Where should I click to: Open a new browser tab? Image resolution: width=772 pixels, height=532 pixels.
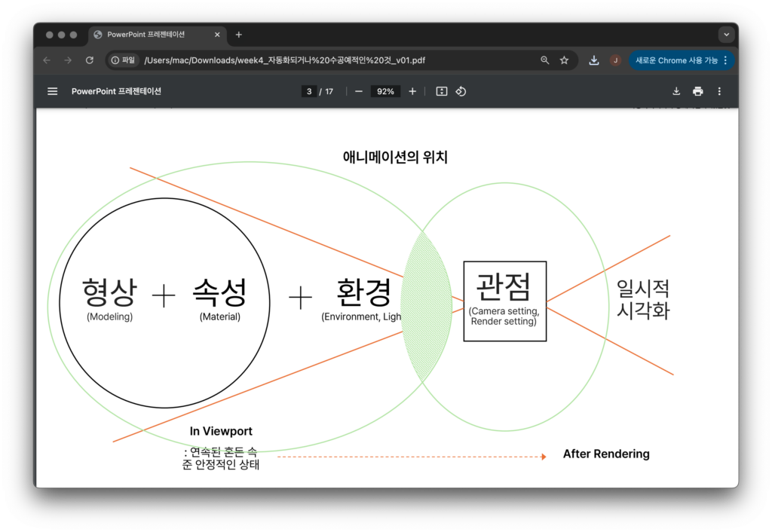[x=239, y=35]
